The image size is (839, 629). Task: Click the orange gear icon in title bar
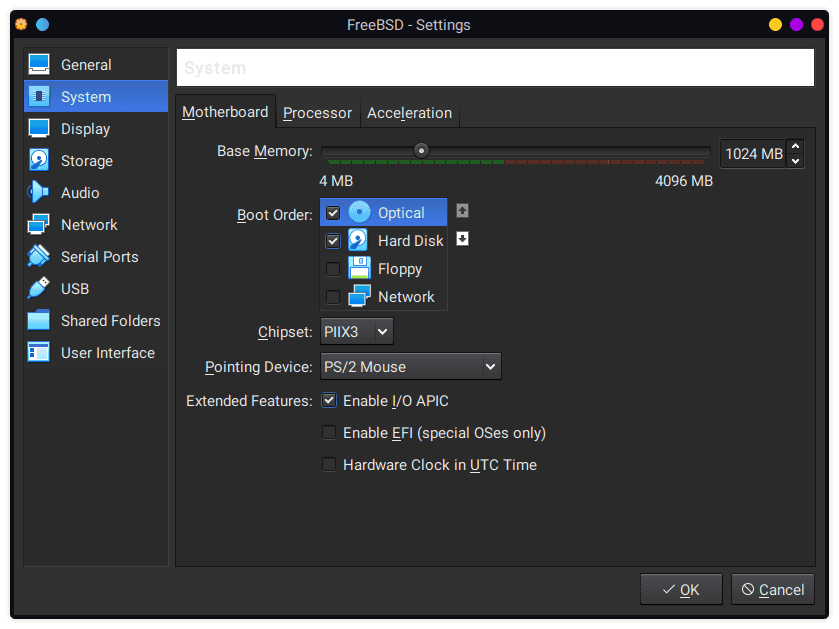(x=21, y=24)
